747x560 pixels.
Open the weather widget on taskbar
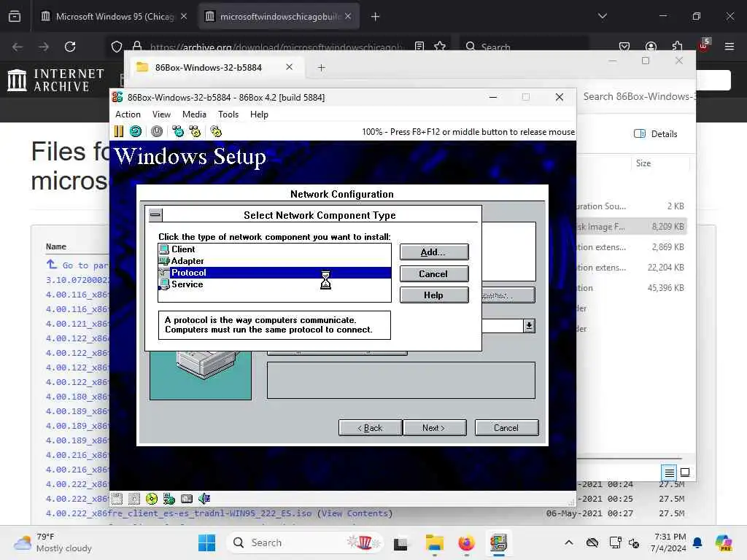(53, 542)
